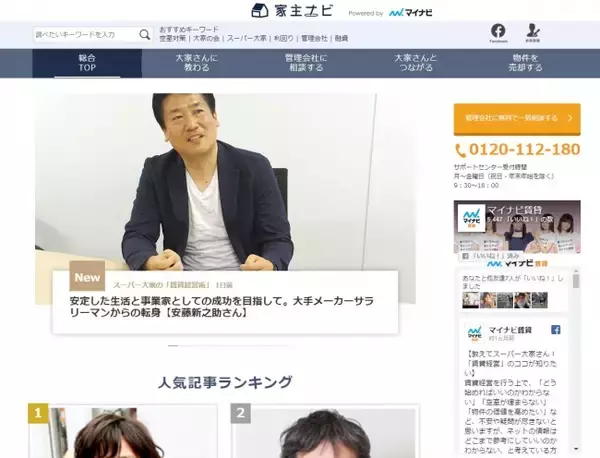Screen dimensions: 600x458
Task: Click the 空室対策 keyword link
Action: click(173, 38)
